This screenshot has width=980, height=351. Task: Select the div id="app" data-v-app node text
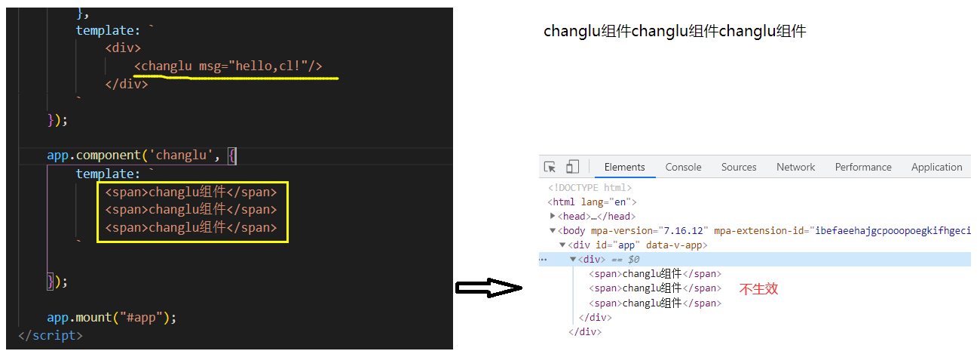[638, 245]
